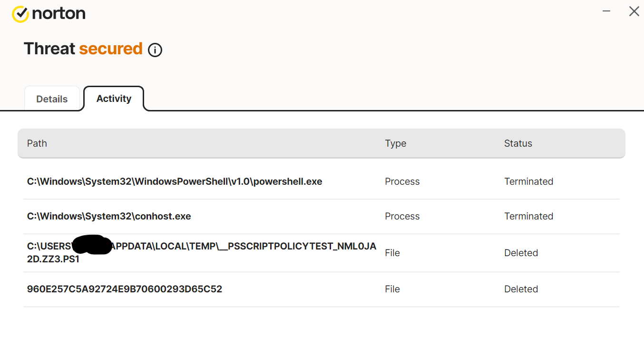The width and height of the screenshot is (644, 339).
Task: Select the Activity tab
Action: point(114,99)
